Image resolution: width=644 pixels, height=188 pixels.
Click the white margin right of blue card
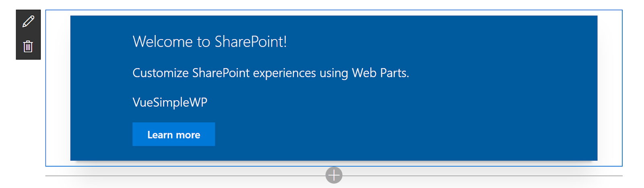point(610,88)
